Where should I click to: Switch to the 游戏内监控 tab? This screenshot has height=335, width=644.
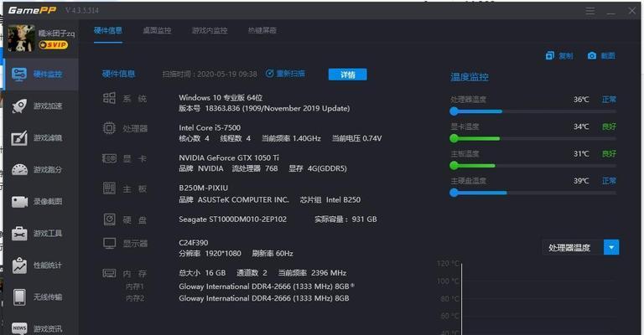(x=210, y=30)
